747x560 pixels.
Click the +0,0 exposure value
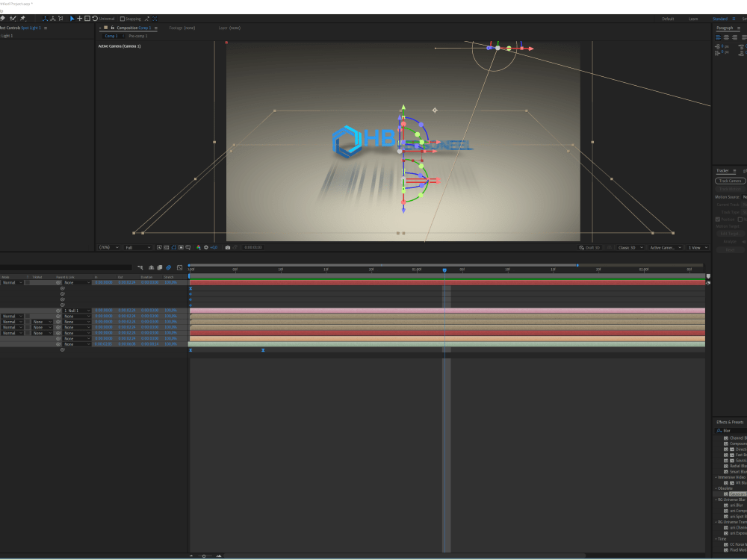click(214, 248)
